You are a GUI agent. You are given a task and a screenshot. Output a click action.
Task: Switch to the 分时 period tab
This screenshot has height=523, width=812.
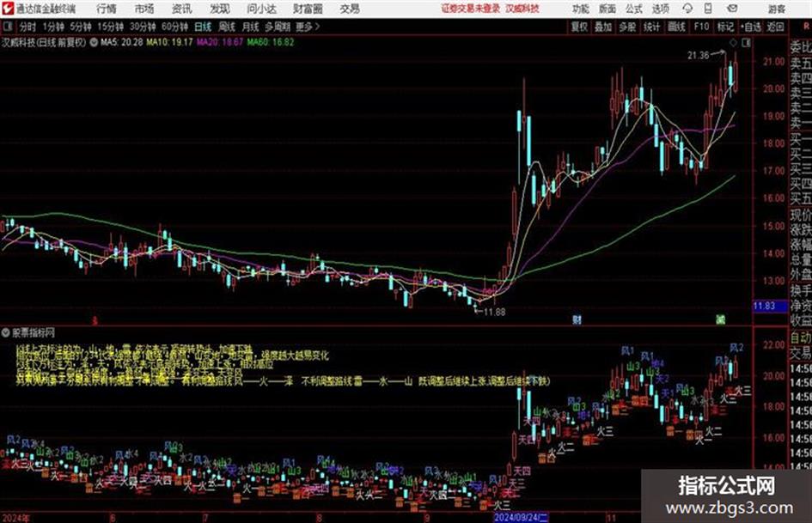click(x=27, y=27)
